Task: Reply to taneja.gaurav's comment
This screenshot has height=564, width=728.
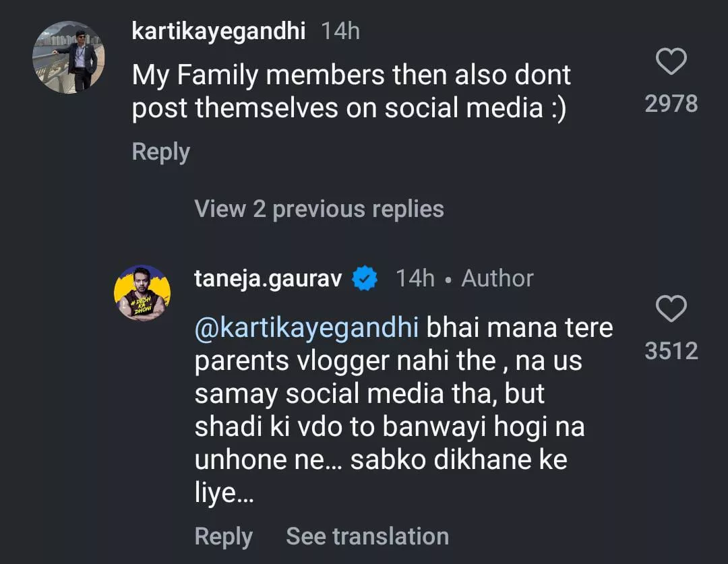Action: (223, 536)
